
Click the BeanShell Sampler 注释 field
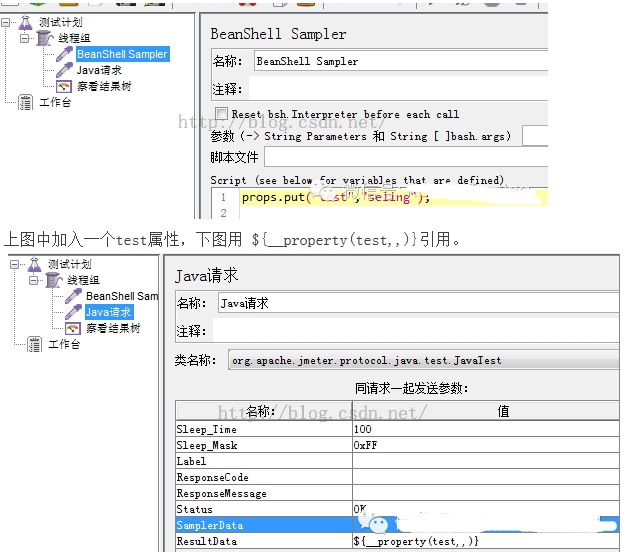click(x=398, y=88)
